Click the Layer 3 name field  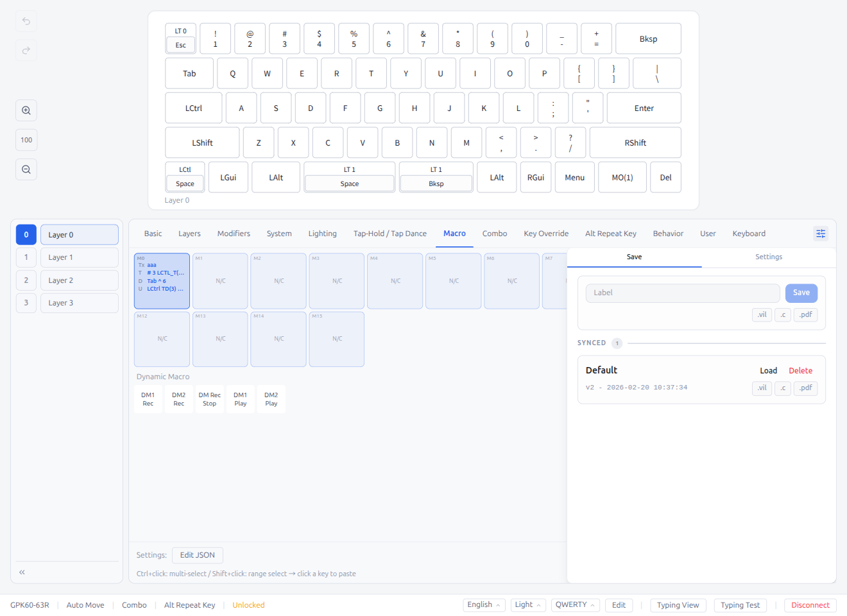80,303
